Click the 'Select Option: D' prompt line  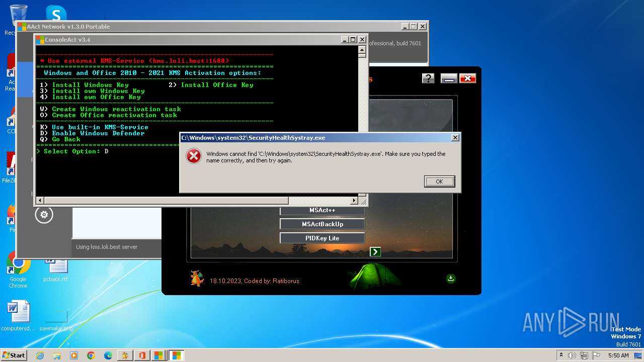click(72, 151)
